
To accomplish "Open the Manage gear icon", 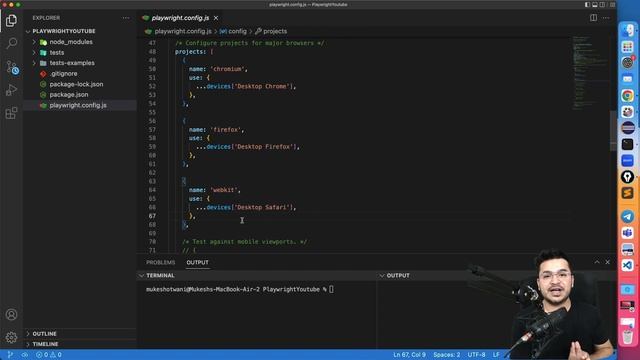I will coord(11,337).
